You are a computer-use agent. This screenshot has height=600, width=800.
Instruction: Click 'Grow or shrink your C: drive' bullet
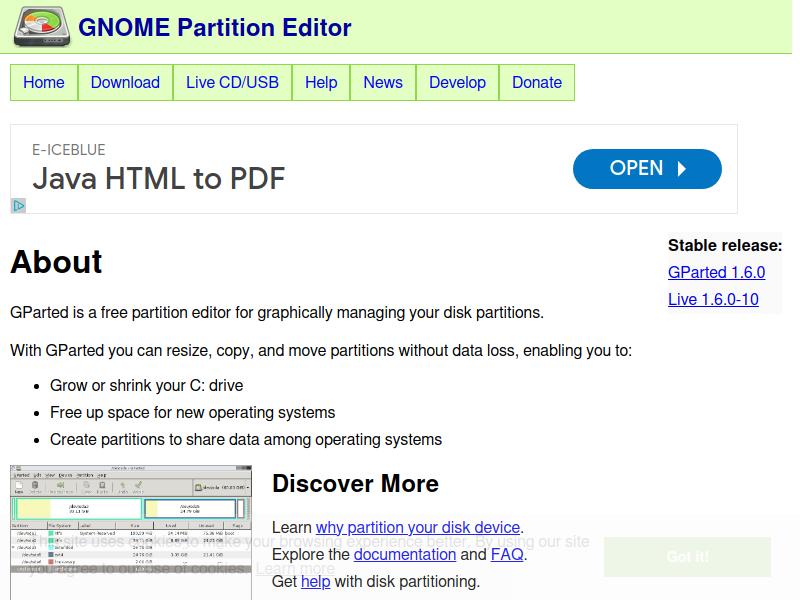tap(146, 386)
